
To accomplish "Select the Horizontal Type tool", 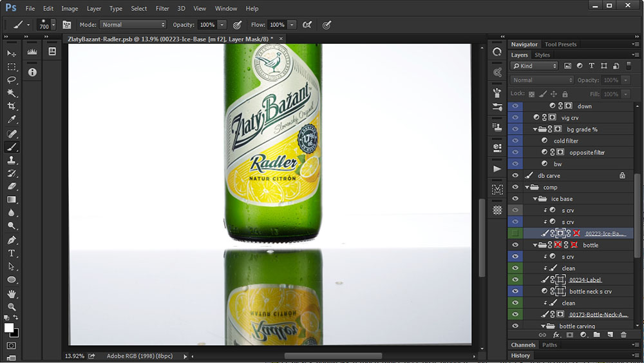I will [x=12, y=253].
